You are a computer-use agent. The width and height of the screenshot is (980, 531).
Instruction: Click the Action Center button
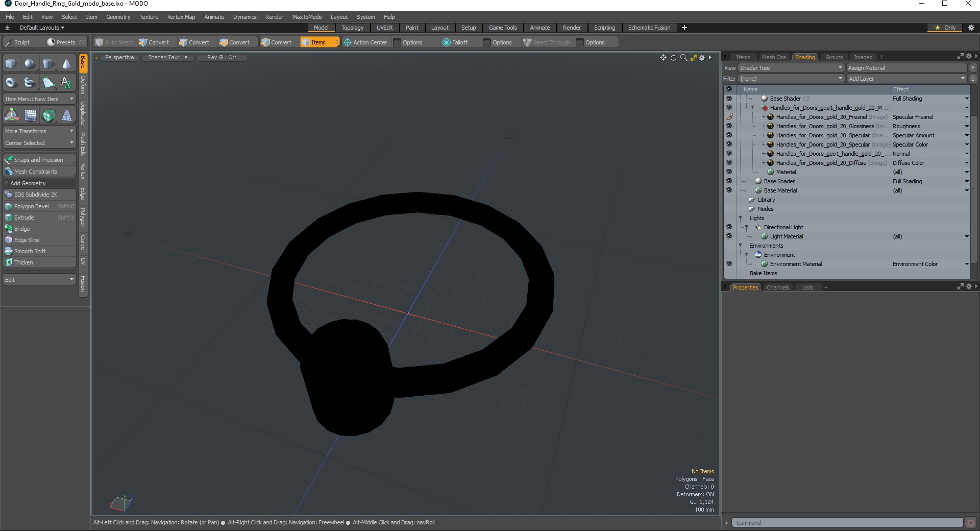tap(365, 42)
